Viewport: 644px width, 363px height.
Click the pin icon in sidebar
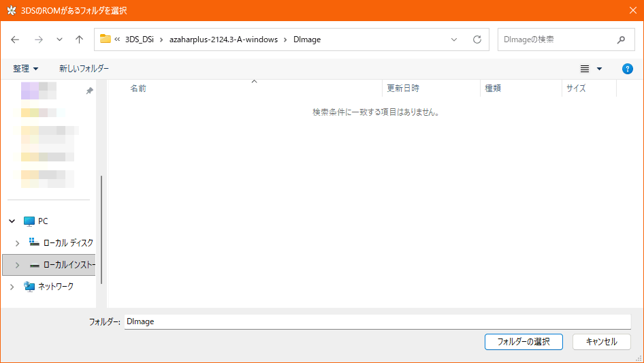click(89, 91)
